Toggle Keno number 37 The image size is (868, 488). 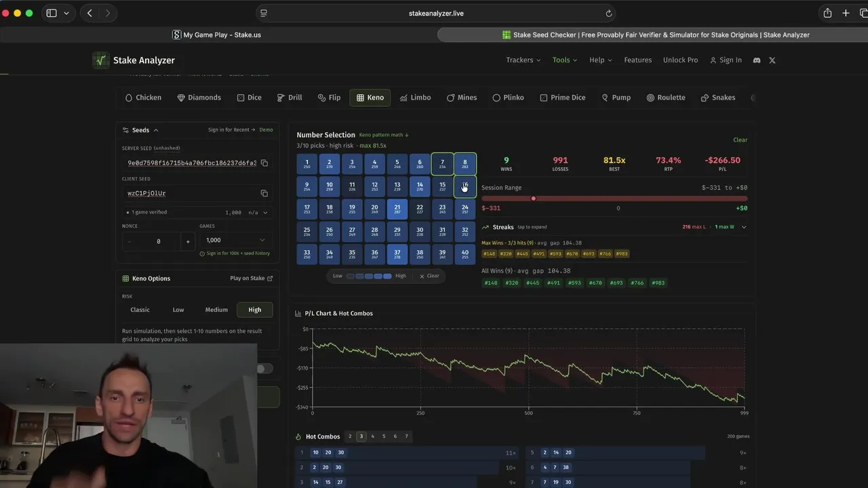(397, 254)
